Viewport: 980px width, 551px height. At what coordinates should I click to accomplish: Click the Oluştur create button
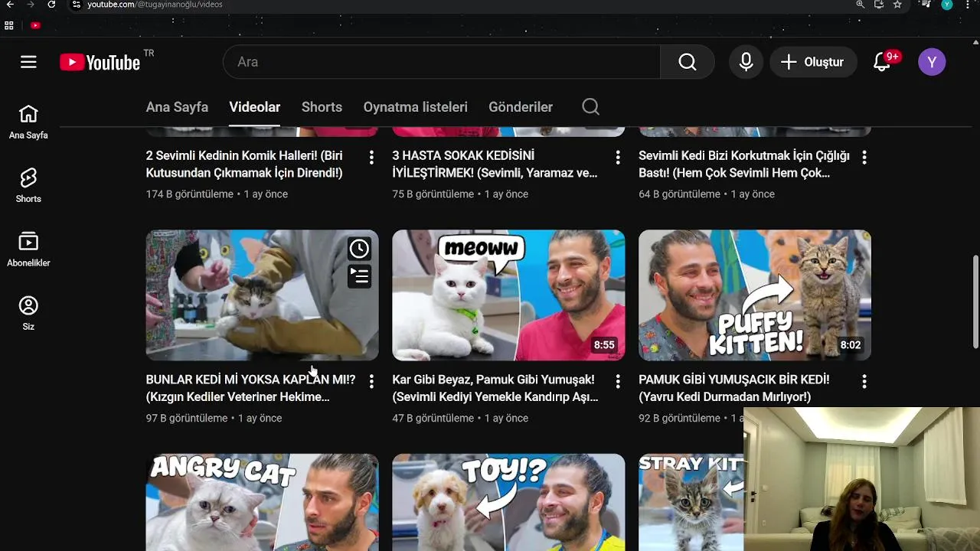click(812, 62)
